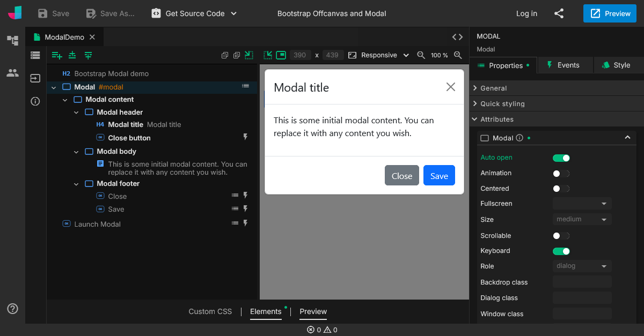644x336 pixels.
Task: Open the Get Source Code dropdown
Action: (x=194, y=13)
